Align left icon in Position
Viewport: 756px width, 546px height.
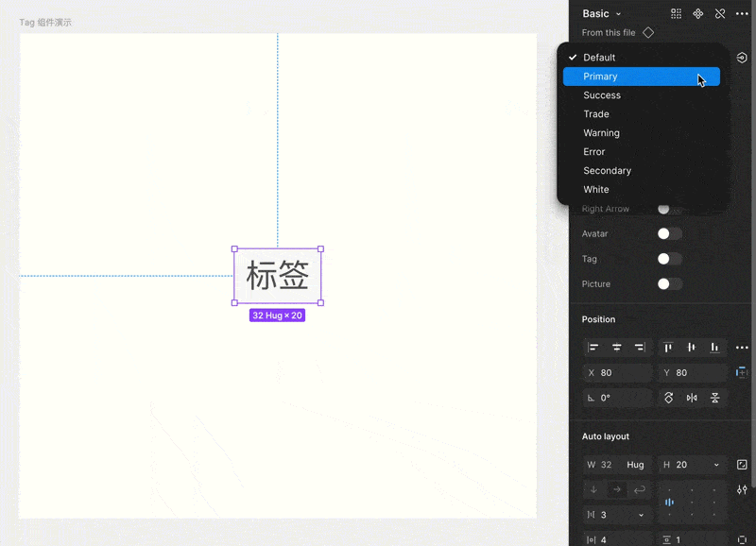click(593, 348)
